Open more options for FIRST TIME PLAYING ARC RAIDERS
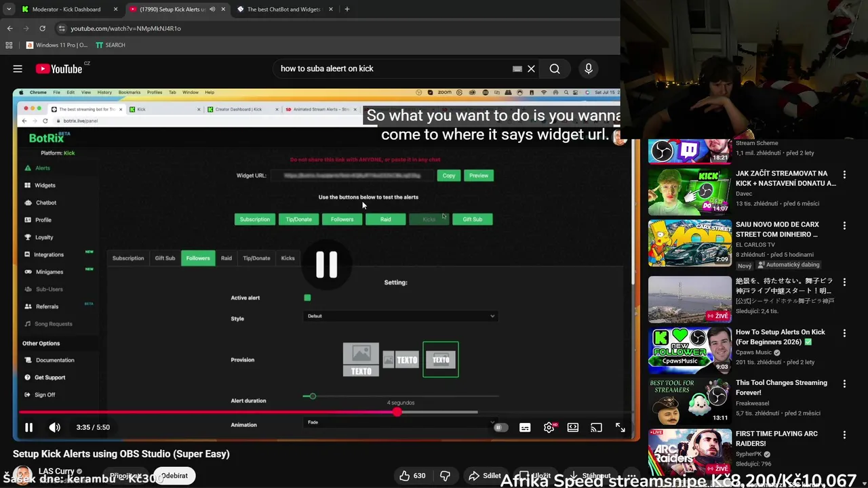The height and width of the screenshot is (488, 868). [844, 434]
